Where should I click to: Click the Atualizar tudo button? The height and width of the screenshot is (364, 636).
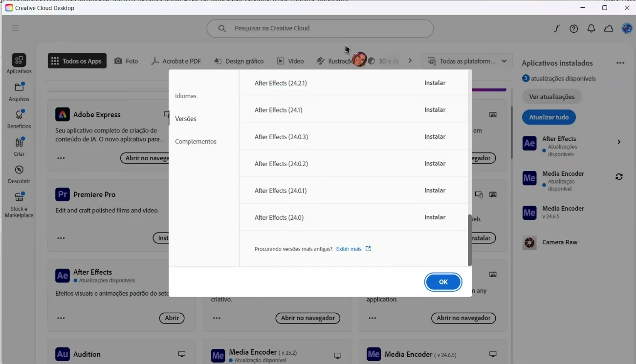pos(549,117)
